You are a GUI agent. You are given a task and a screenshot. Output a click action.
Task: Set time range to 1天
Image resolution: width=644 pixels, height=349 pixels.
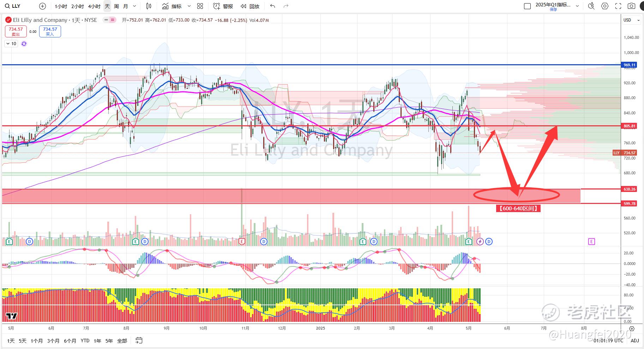click(x=11, y=341)
